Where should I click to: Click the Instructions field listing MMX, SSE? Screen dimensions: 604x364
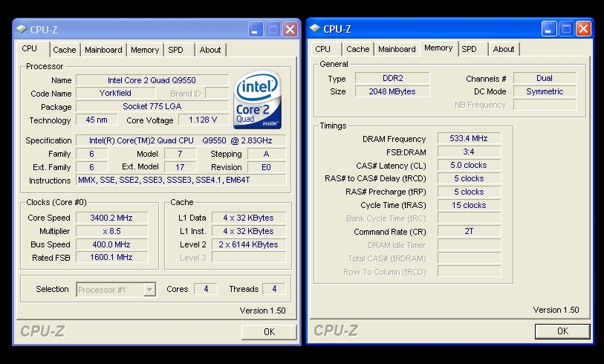tap(181, 180)
